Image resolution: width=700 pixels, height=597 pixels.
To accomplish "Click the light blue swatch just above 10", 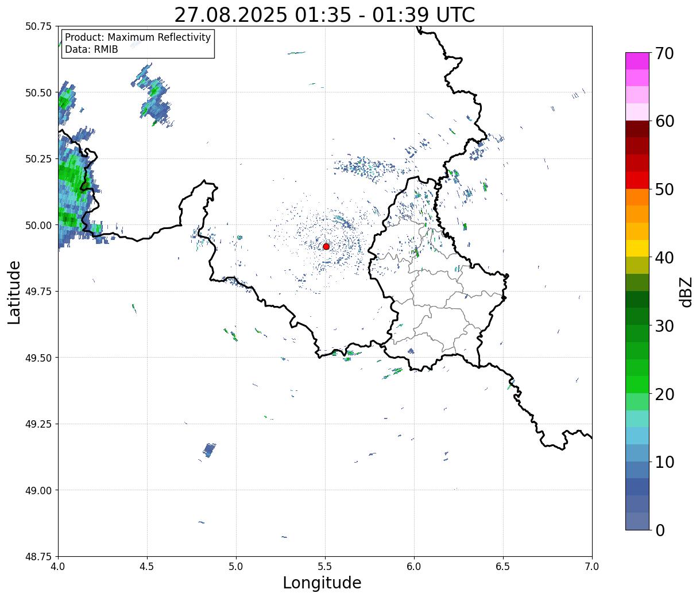I will [637, 453].
